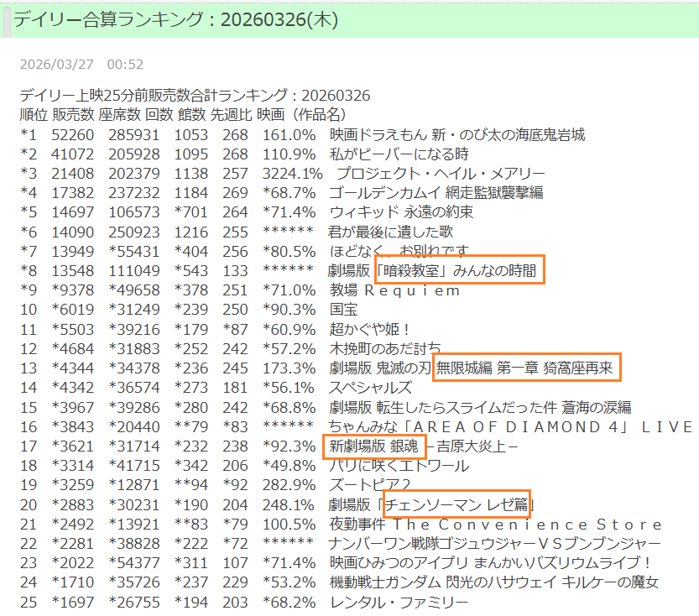Click the title ズートピア2
Viewport: 699px width, 616px height.
coord(370,484)
